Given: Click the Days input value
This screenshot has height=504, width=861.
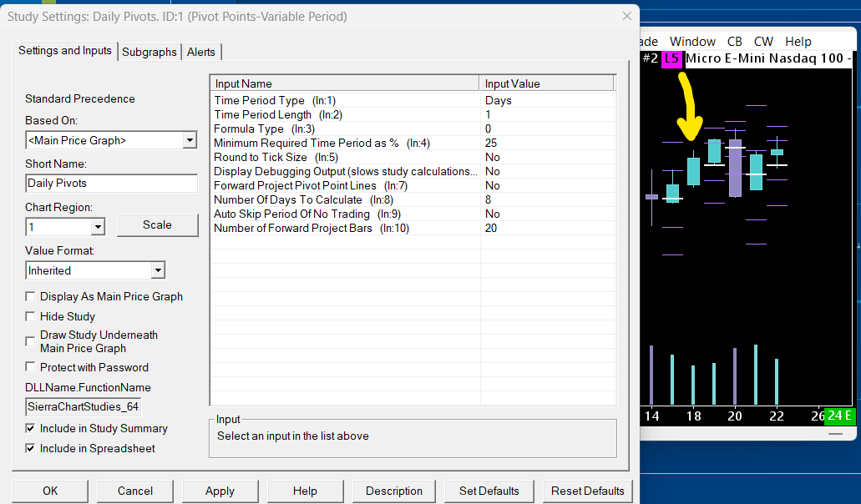Looking at the screenshot, I should [498, 100].
